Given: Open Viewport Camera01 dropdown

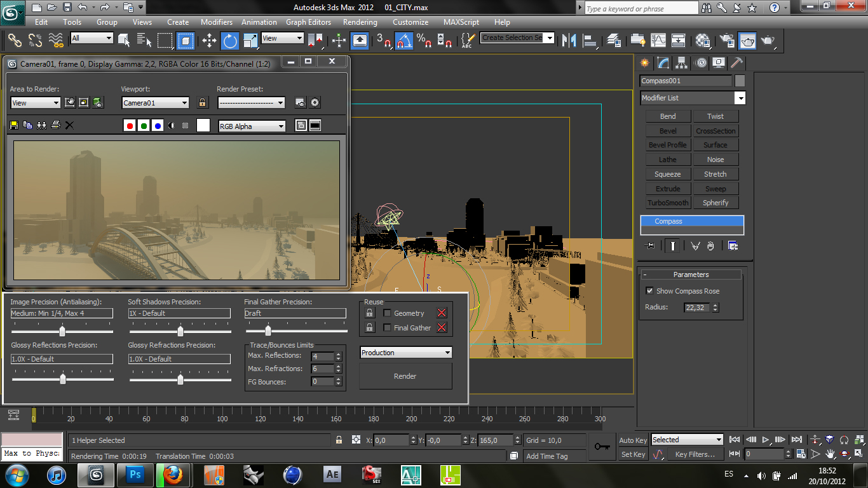Looking at the screenshot, I should (156, 103).
